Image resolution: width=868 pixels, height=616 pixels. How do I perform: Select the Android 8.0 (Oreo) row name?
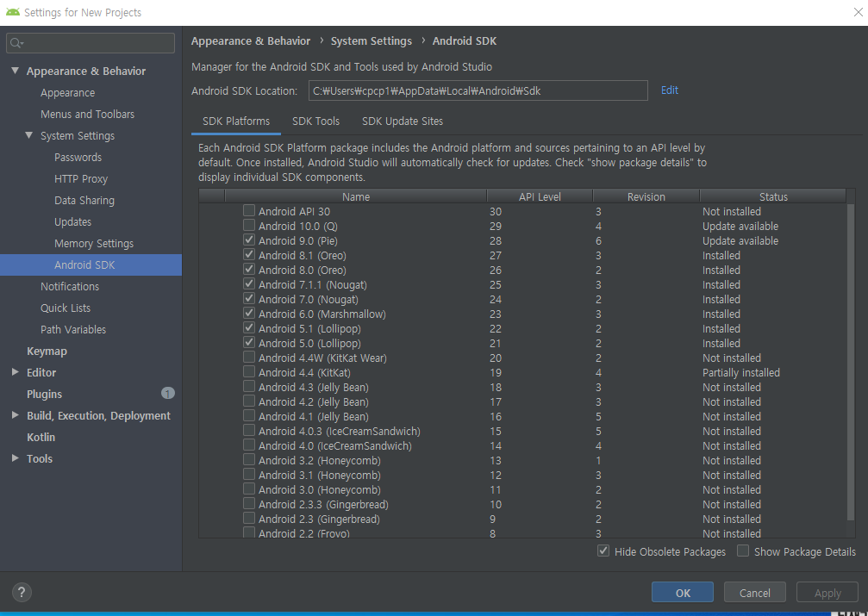coord(303,270)
